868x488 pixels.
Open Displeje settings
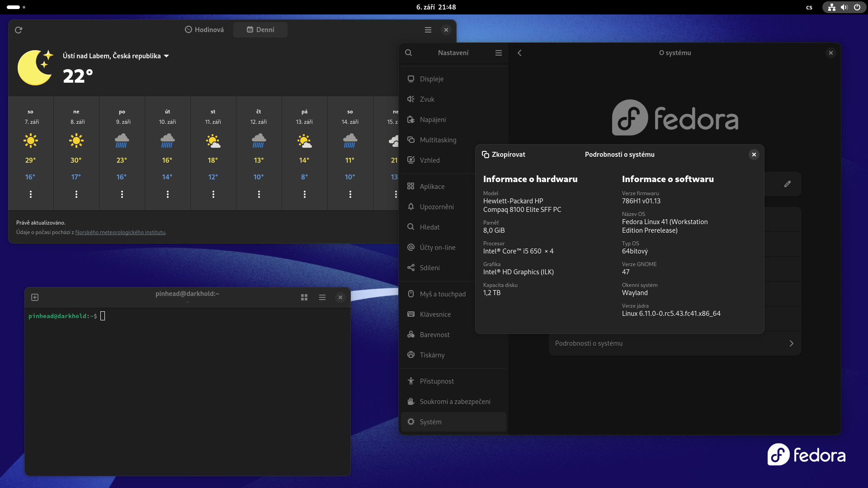[x=453, y=79]
